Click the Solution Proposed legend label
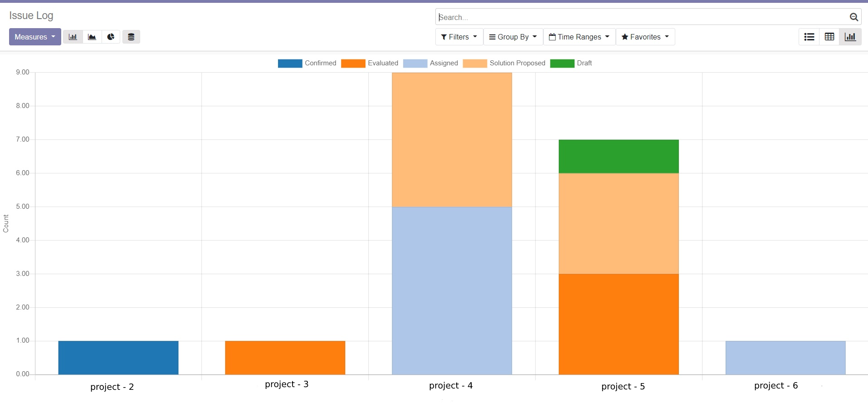Screen dimensions: 868x403 tap(517, 63)
